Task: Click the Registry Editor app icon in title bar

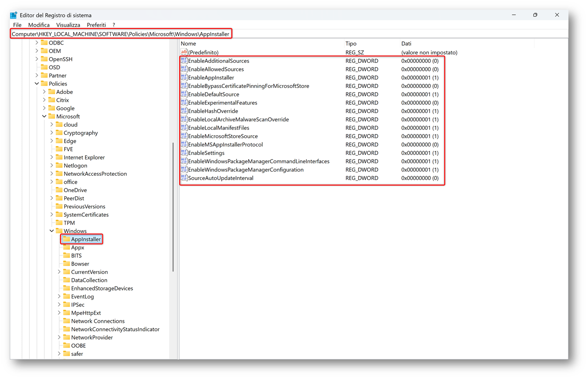Action: (x=14, y=15)
